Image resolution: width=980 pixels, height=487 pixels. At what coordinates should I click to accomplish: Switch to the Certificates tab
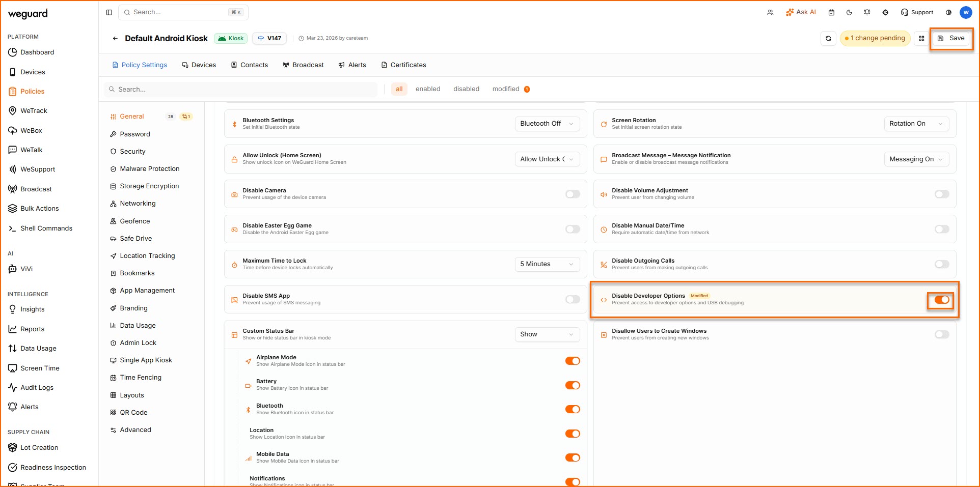[x=403, y=65]
